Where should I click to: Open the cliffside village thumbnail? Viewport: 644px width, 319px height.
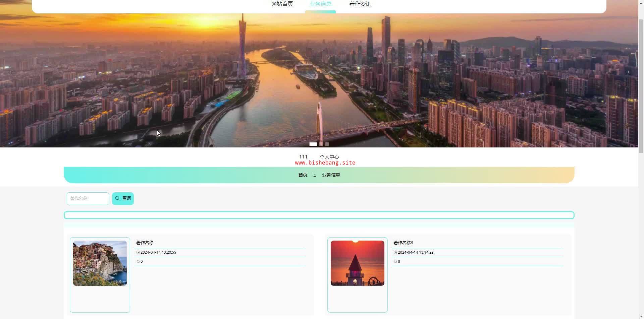pos(100,263)
